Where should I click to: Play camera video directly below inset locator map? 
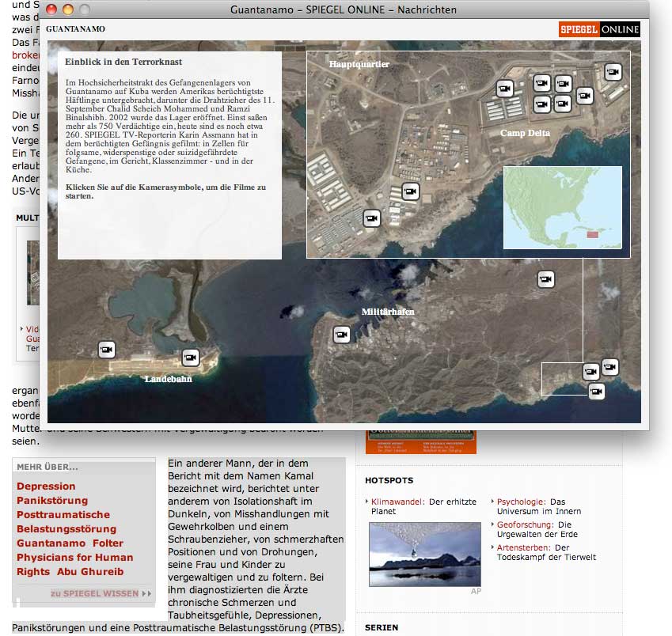pos(545,279)
